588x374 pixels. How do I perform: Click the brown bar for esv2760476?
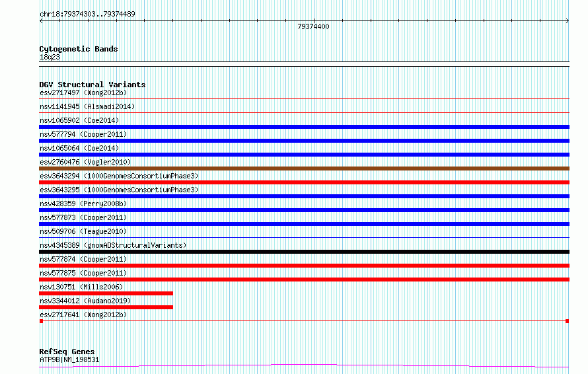point(304,168)
